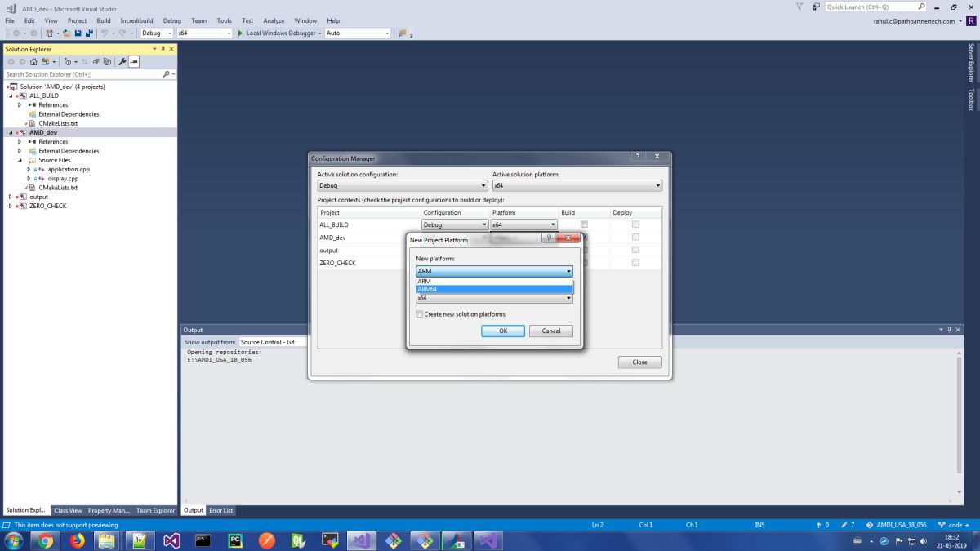Collapse the Source Files folder
The width and height of the screenshot is (980, 551).
(x=20, y=160)
